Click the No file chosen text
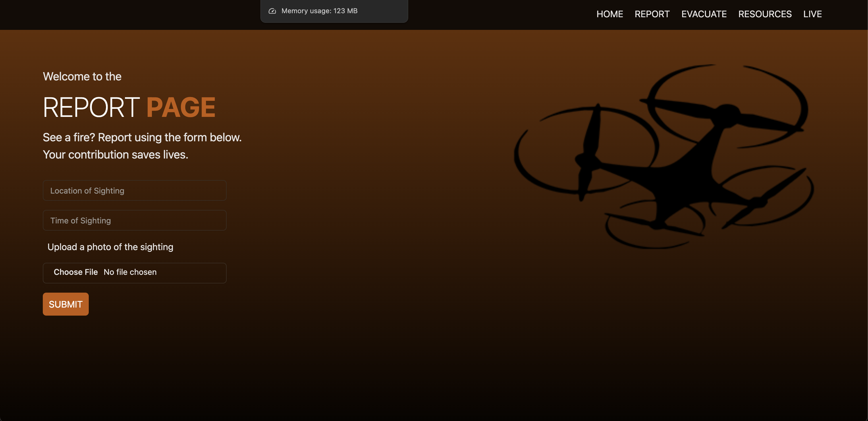The width and height of the screenshot is (868, 421). (x=130, y=272)
